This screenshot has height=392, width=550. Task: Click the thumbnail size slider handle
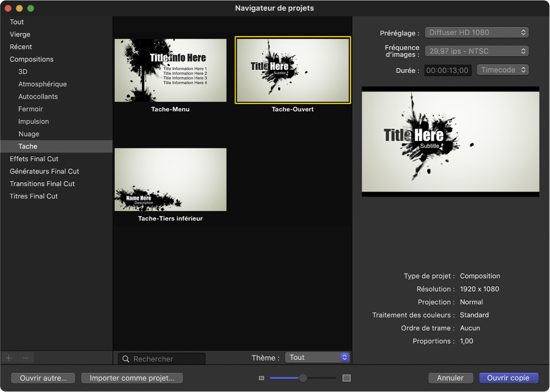(303, 378)
